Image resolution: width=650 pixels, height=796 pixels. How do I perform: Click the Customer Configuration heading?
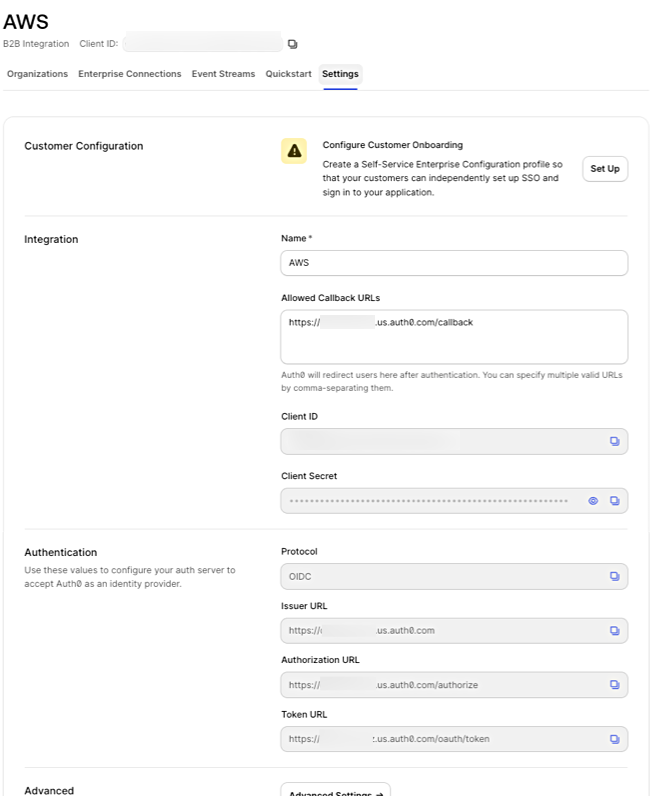[x=84, y=146]
